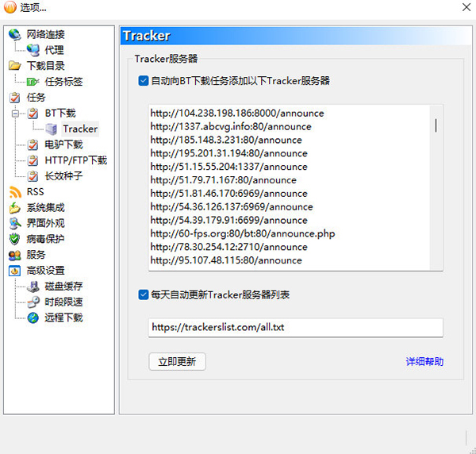Viewport: 476px width, 454px height.
Task: Go to 时段限速 under advanced settings
Action: point(63,302)
